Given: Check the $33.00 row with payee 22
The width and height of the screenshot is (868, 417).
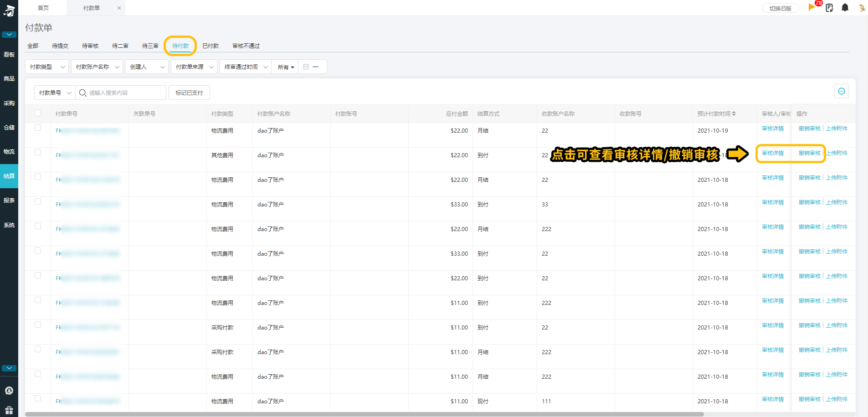Looking at the screenshot, I should click(x=38, y=251).
